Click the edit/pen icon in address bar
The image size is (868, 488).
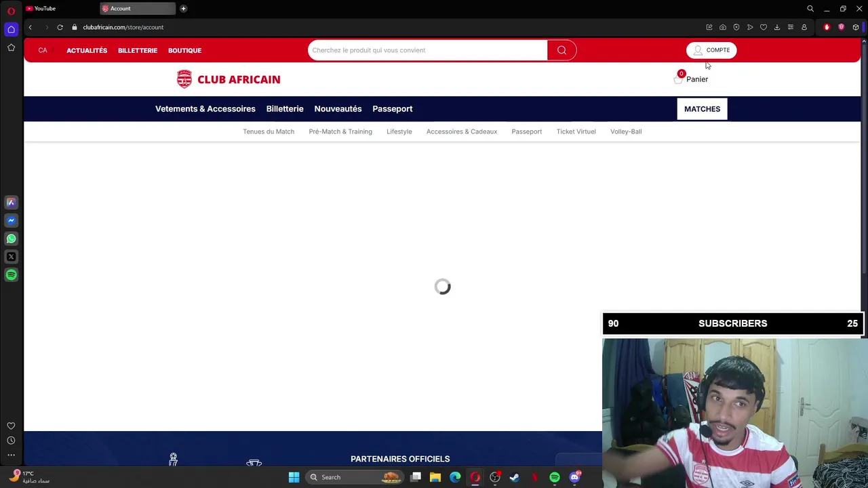point(709,27)
